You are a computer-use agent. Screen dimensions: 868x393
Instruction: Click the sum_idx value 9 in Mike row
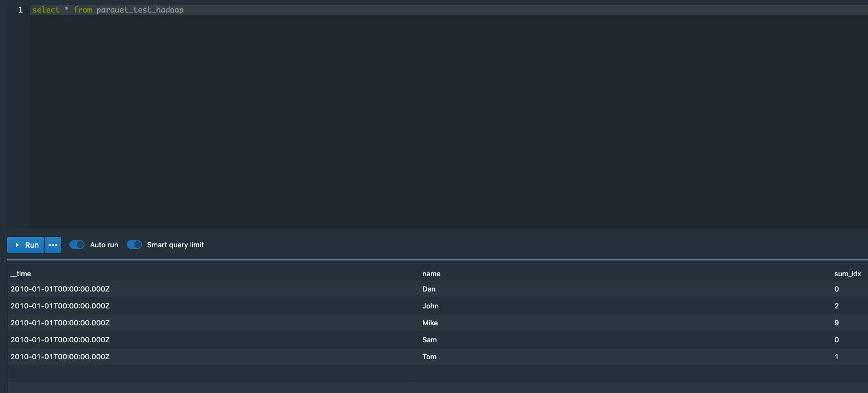click(836, 323)
